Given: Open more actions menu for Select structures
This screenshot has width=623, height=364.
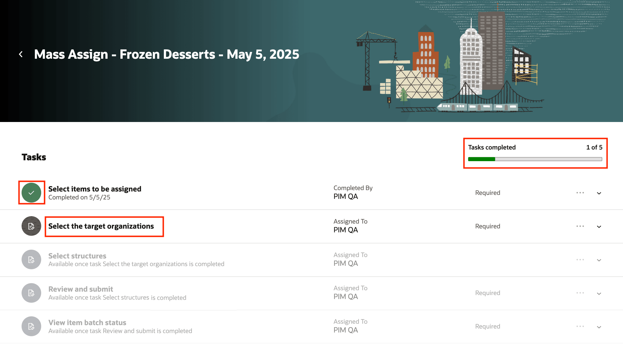Looking at the screenshot, I should [x=580, y=260].
